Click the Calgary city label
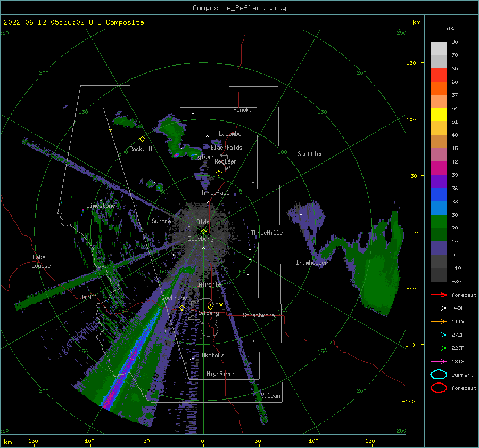 (x=208, y=313)
